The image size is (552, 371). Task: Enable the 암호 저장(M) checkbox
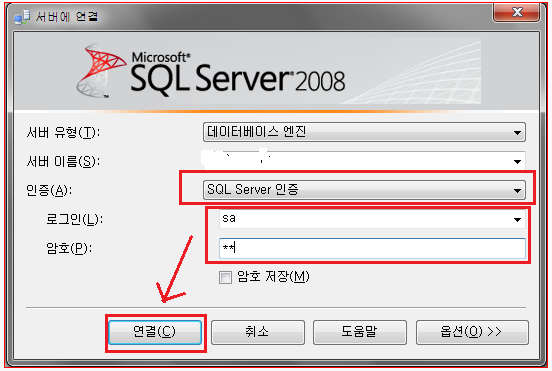click(225, 277)
